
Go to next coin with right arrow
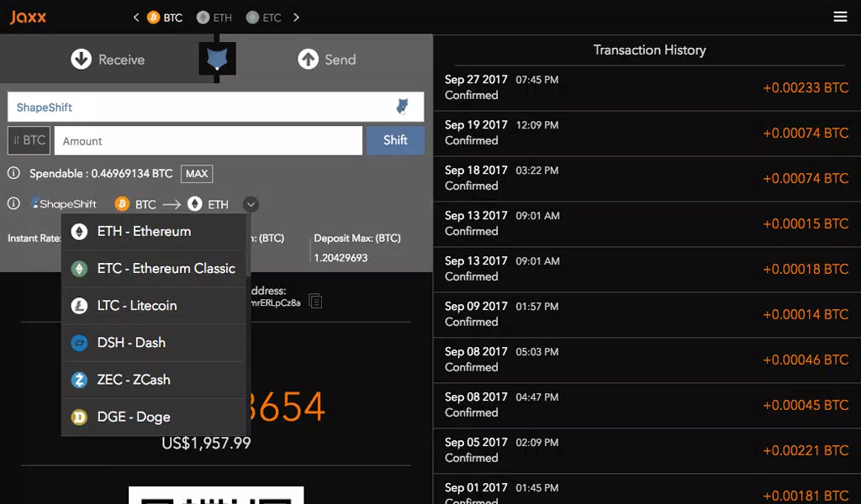(x=296, y=18)
